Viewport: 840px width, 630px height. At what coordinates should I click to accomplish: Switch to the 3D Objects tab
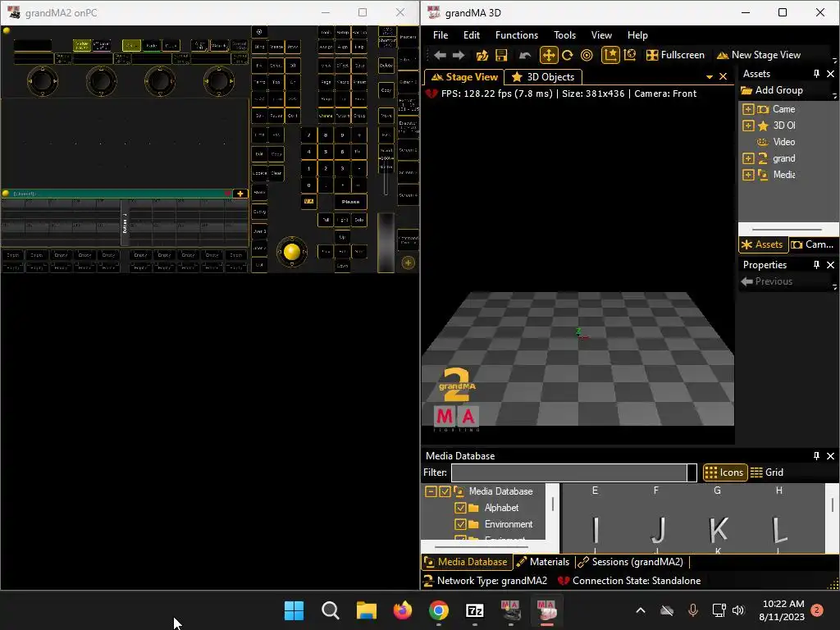(544, 76)
